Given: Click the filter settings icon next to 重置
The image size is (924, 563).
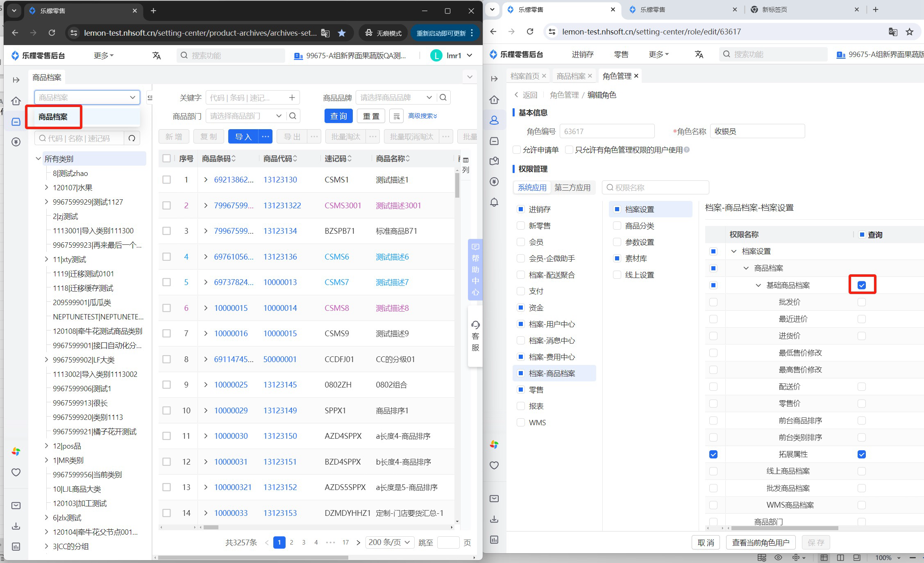Looking at the screenshot, I should [x=396, y=116].
